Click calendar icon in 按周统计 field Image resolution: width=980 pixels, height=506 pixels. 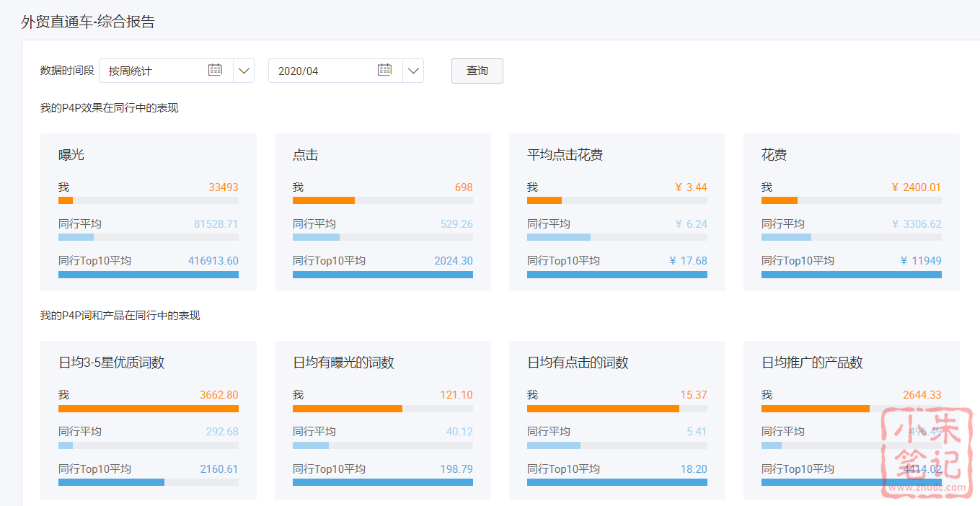[x=215, y=70]
